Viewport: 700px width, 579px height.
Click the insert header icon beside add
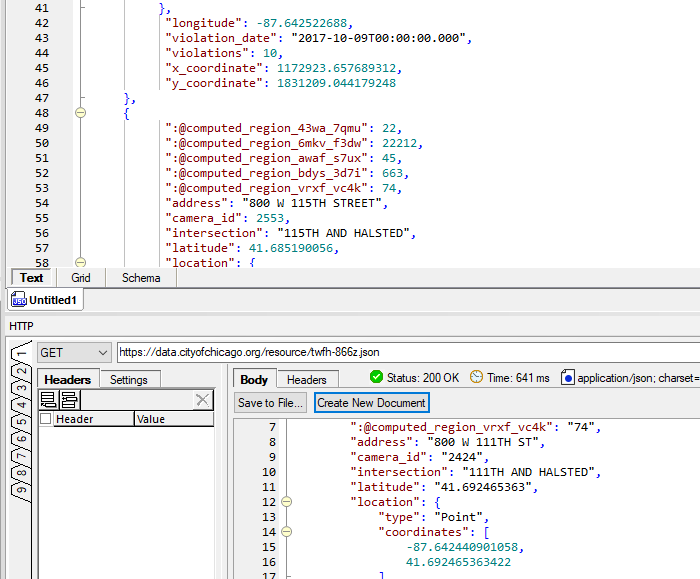pyautogui.click(x=69, y=400)
